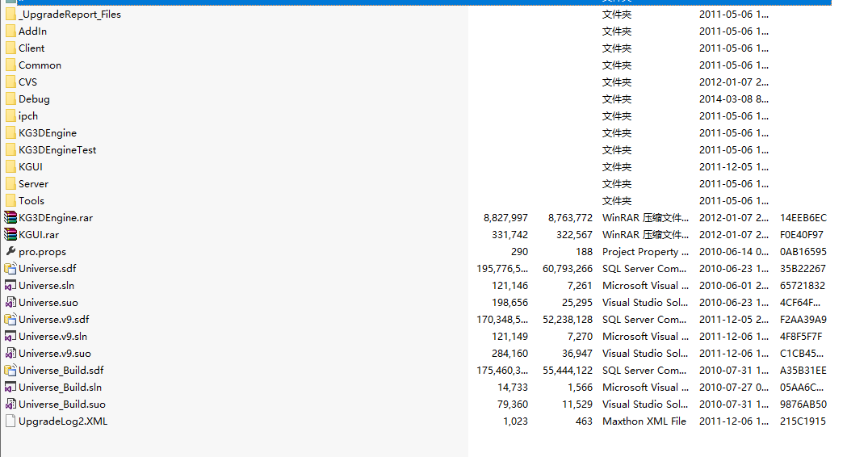Select the Universe.sdf database icon
This screenshot has height=457, width=868.
coord(10,269)
